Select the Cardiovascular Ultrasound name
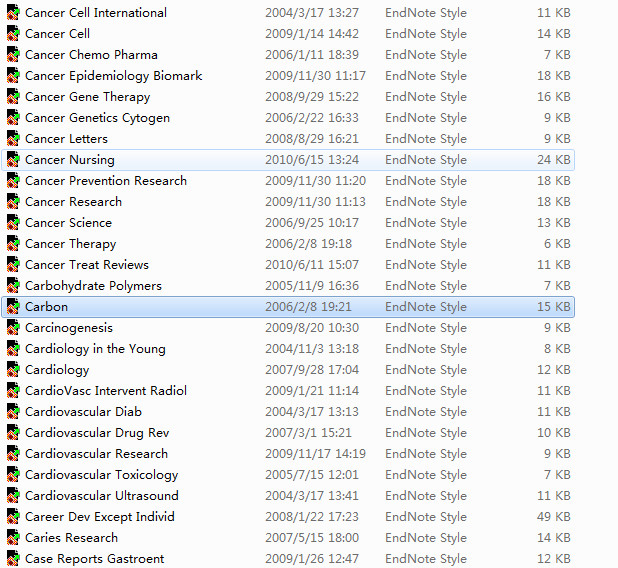 [x=102, y=495]
